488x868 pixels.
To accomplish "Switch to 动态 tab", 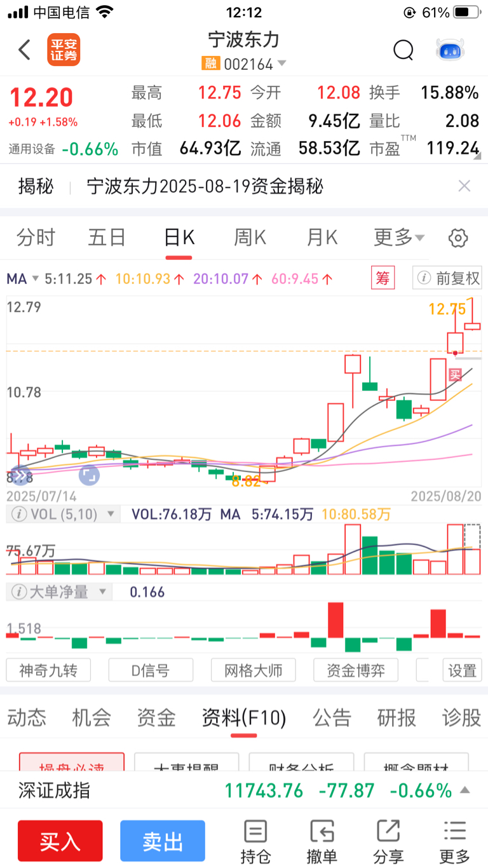I will pos(27,718).
